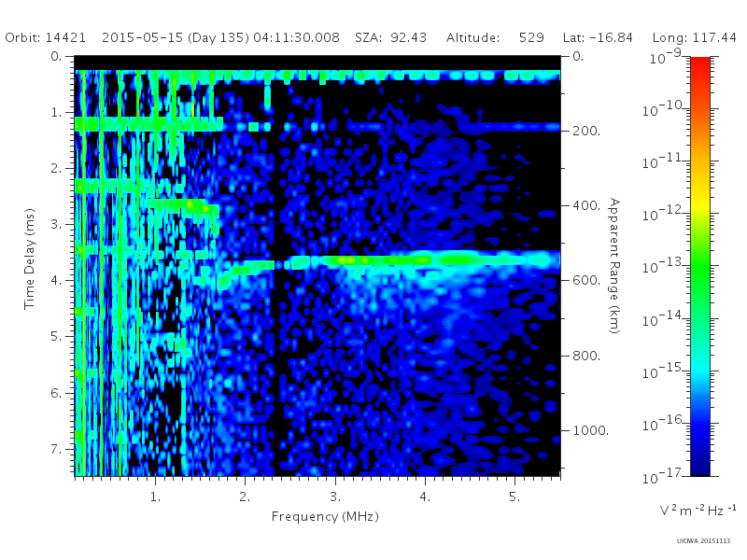
Task: Click the '10^-14' color scale label
Action: (x=664, y=318)
